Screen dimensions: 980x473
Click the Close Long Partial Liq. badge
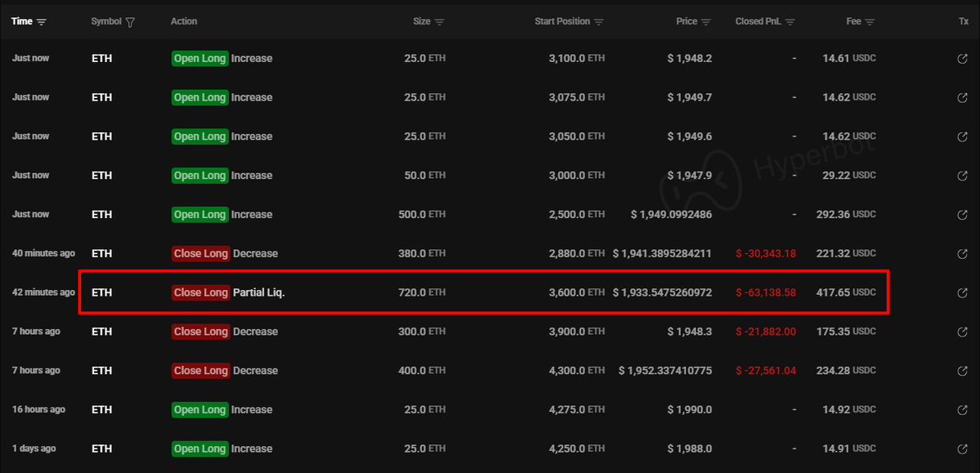click(200, 292)
